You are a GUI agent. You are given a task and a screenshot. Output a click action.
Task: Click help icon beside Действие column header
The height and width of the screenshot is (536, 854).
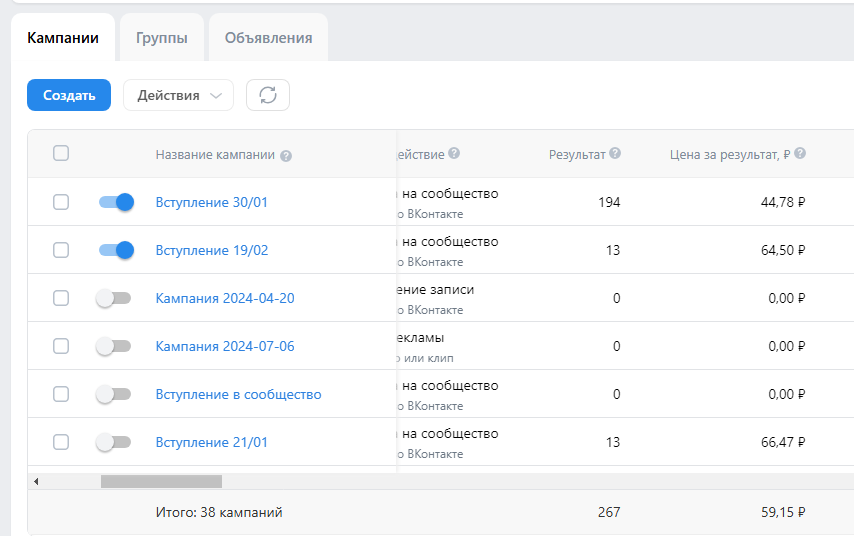pos(454,154)
